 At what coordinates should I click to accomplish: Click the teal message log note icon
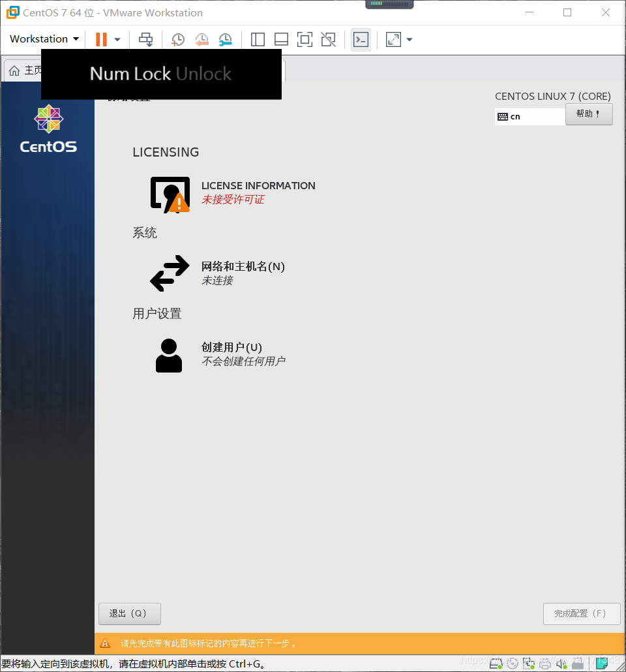pos(602,664)
